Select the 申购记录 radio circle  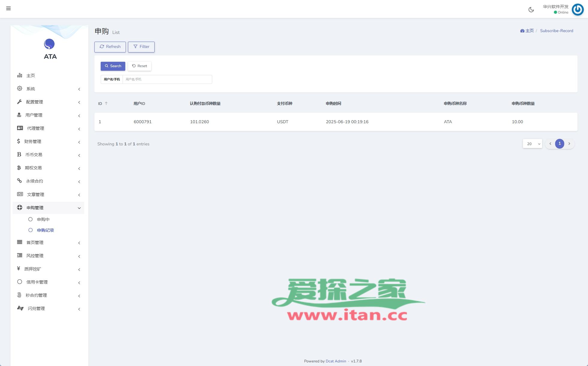(30, 230)
